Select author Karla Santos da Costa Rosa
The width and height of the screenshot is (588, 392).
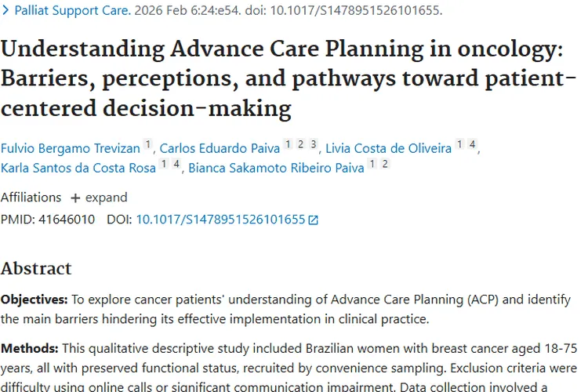tap(78, 168)
